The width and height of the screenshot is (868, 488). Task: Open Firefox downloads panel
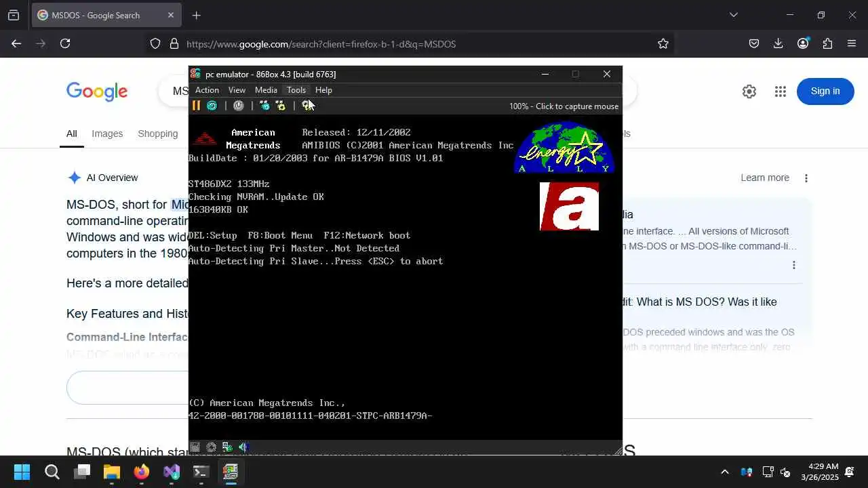778,43
